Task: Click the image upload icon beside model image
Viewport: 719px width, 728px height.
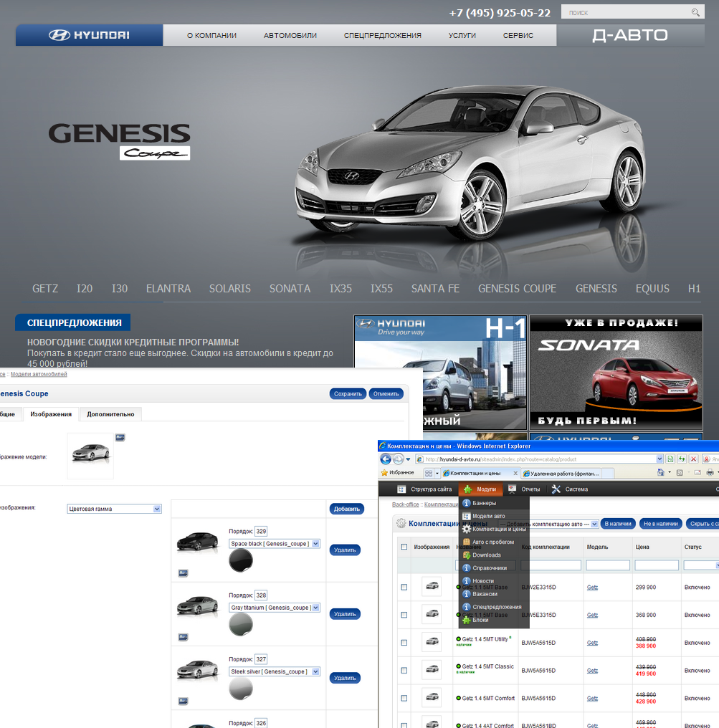Action: (x=120, y=437)
